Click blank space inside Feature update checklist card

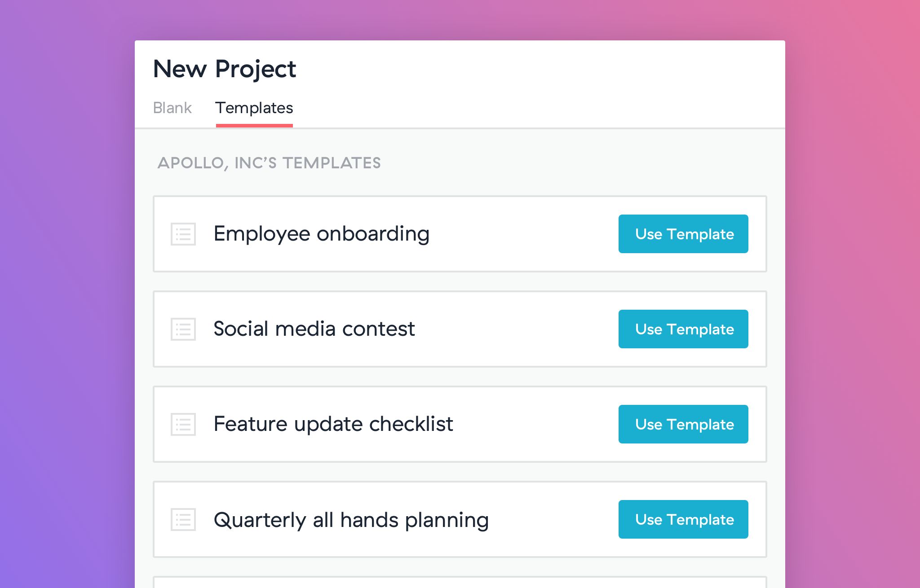click(x=535, y=424)
